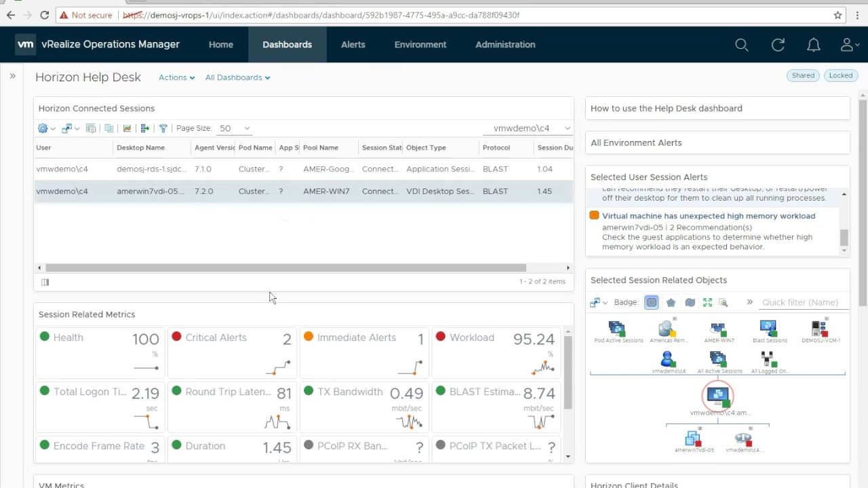Click the object detail icon in sessions toolbar

point(91,128)
